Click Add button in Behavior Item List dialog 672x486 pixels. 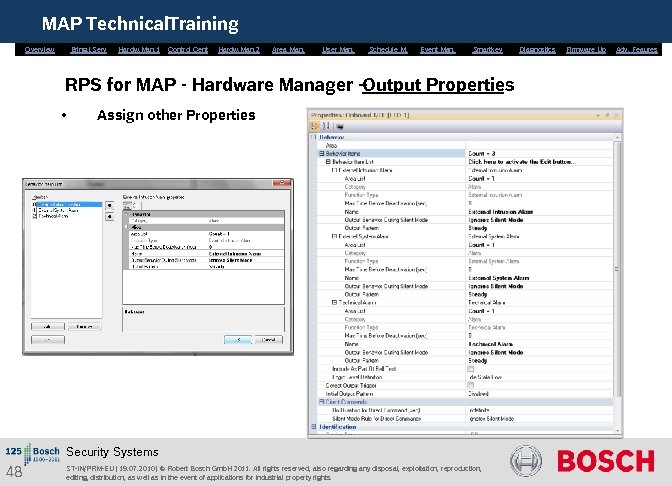(48, 327)
